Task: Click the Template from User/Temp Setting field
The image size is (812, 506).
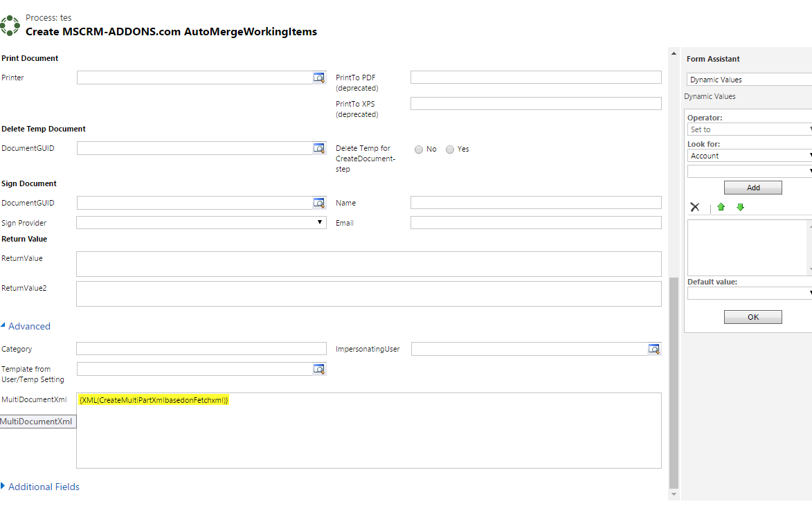Action: (x=195, y=369)
